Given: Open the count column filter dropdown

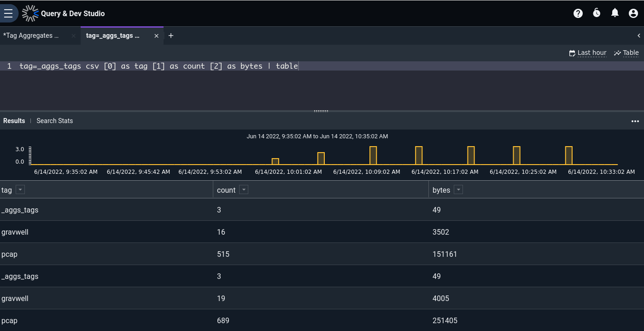Looking at the screenshot, I should coord(244,190).
